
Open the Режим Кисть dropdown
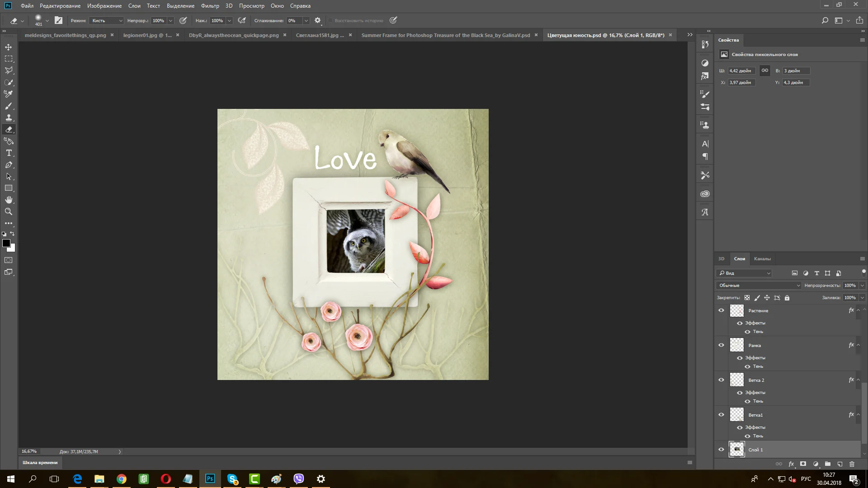pos(107,20)
